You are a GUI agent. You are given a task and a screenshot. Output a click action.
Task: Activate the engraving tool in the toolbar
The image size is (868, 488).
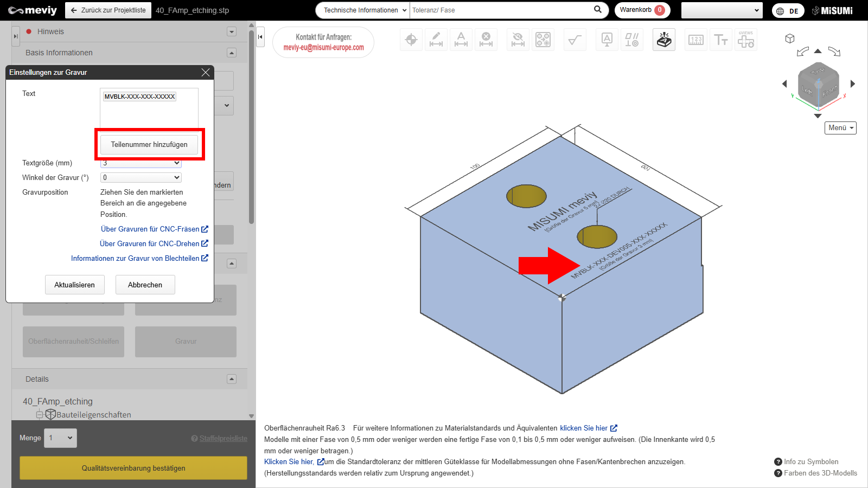pyautogui.click(x=664, y=40)
